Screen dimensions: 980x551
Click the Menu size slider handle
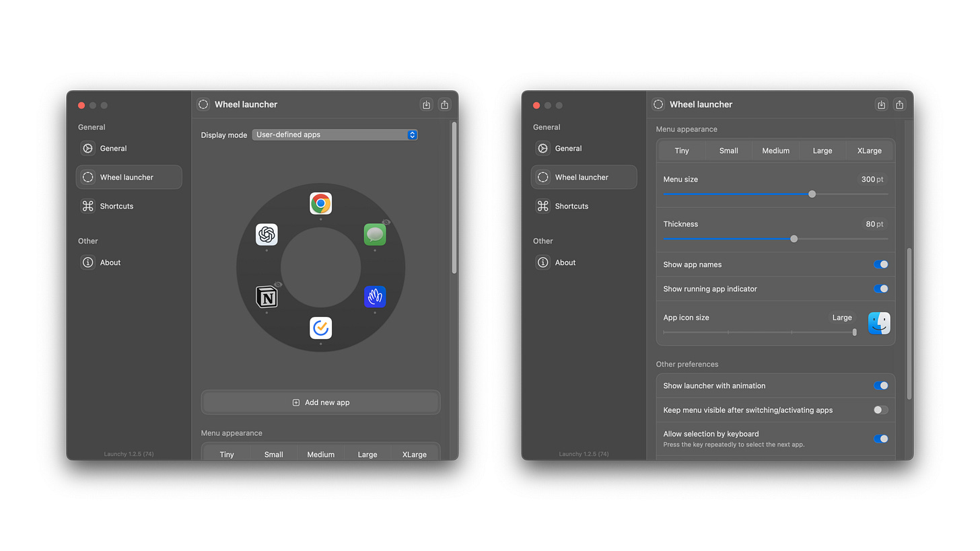click(812, 194)
